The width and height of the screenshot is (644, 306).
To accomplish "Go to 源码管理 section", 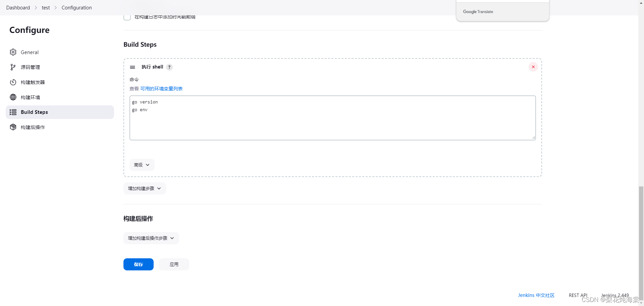I will tap(60, 67).
